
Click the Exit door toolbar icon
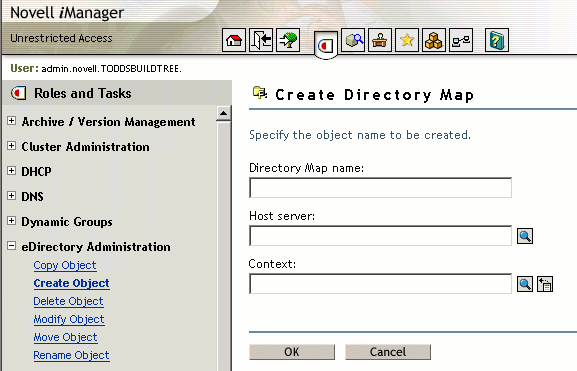261,40
